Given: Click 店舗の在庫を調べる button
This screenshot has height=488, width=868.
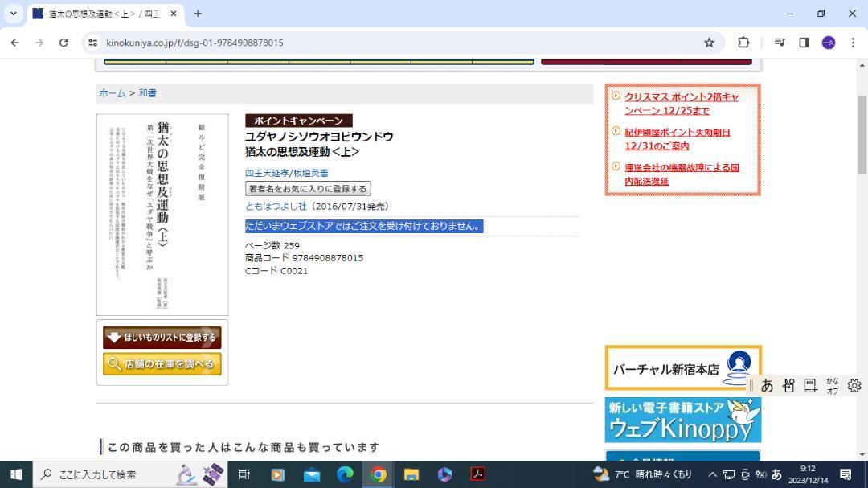Looking at the screenshot, I should [162, 364].
